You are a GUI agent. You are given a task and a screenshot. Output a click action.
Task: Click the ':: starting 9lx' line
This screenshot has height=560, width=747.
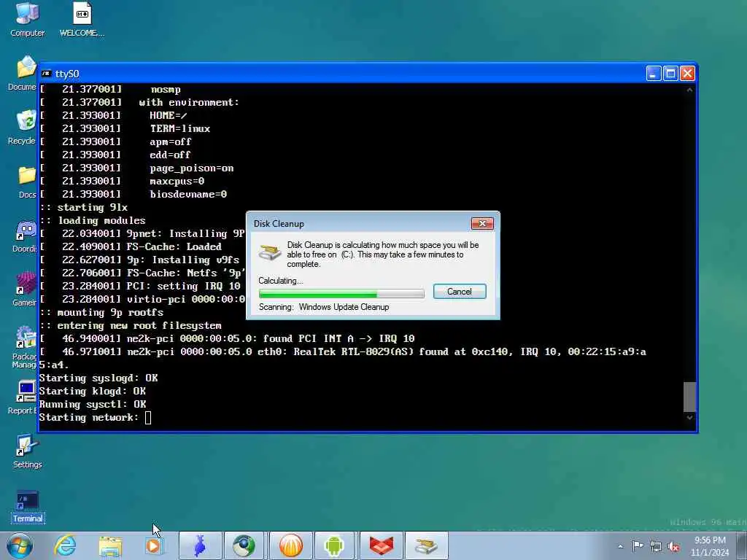point(84,208)
